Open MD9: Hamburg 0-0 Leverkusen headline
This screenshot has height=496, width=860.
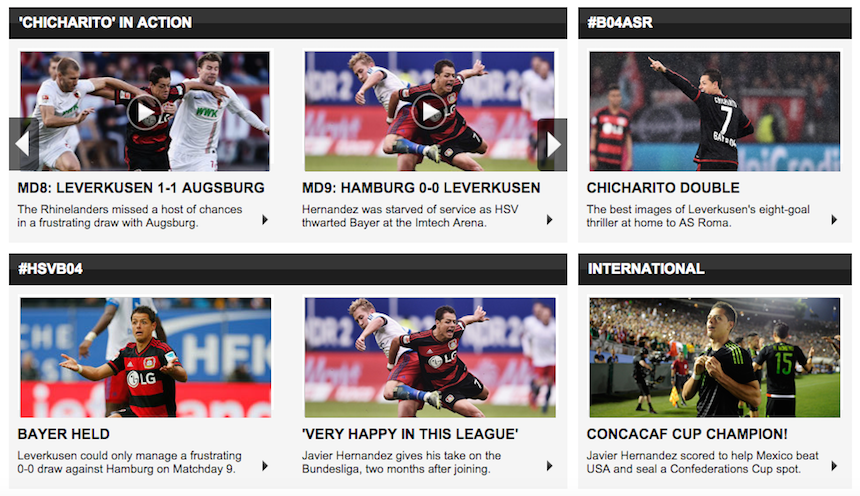421,188
